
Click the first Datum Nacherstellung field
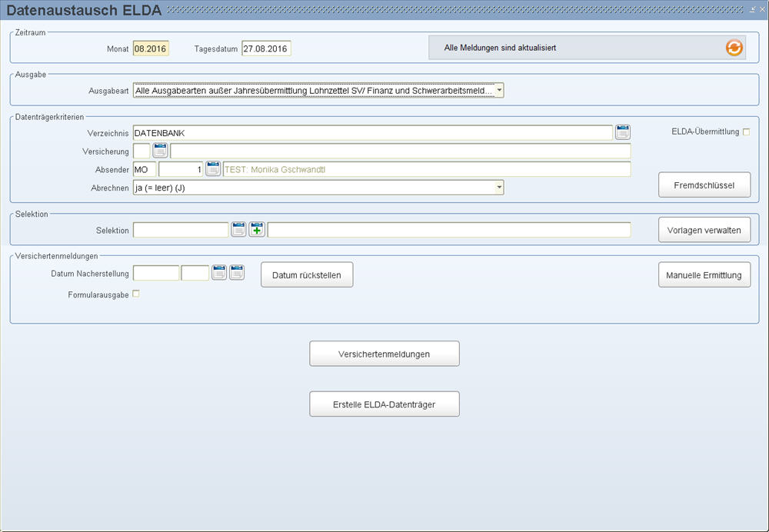tap(156, 273)
